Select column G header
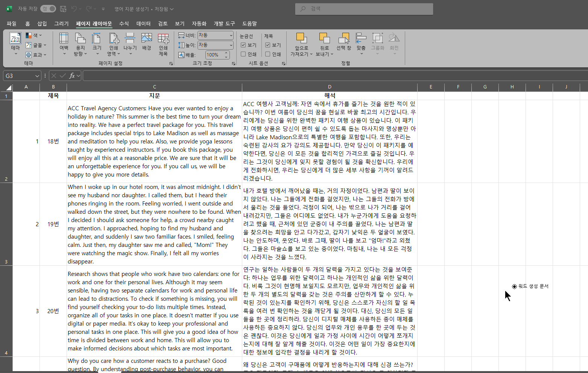The image size is (588, 373). coord(485,87)
